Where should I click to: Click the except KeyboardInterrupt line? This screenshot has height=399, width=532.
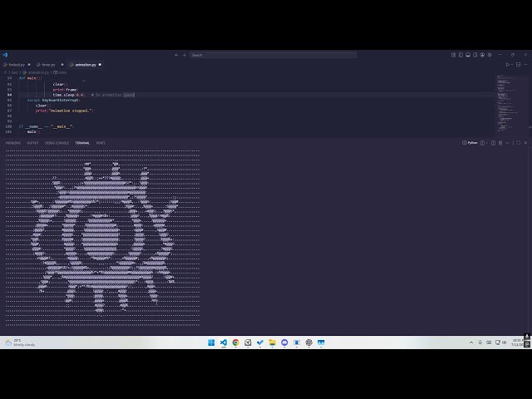(x=53, y=100)
